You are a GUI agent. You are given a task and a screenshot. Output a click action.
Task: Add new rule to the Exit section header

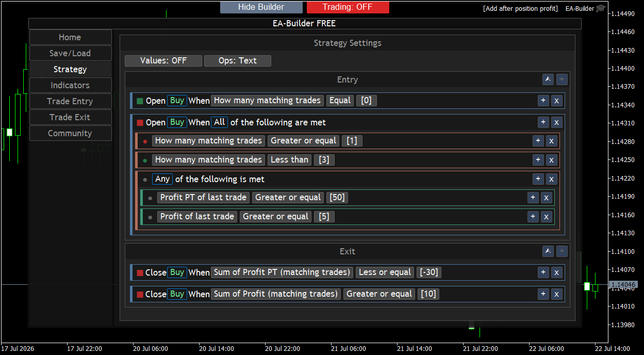click(562, 251)
